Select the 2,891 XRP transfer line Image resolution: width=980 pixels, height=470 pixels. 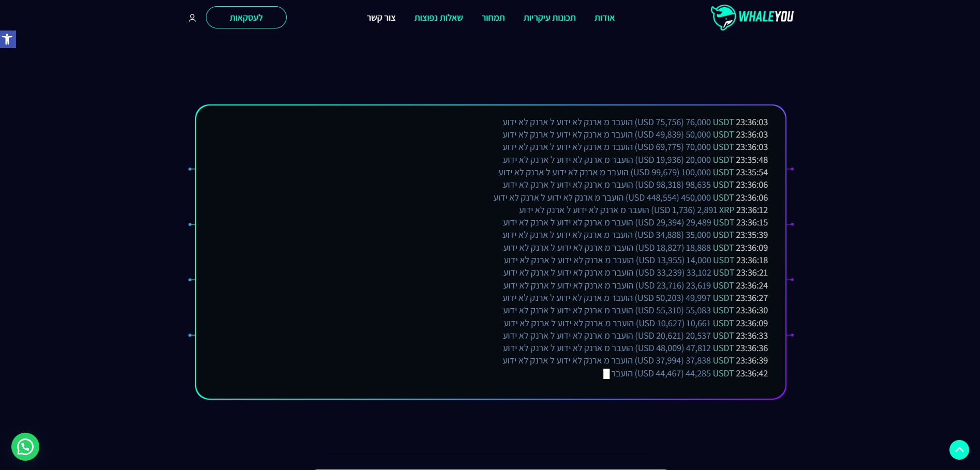click(x=644, y=210)
